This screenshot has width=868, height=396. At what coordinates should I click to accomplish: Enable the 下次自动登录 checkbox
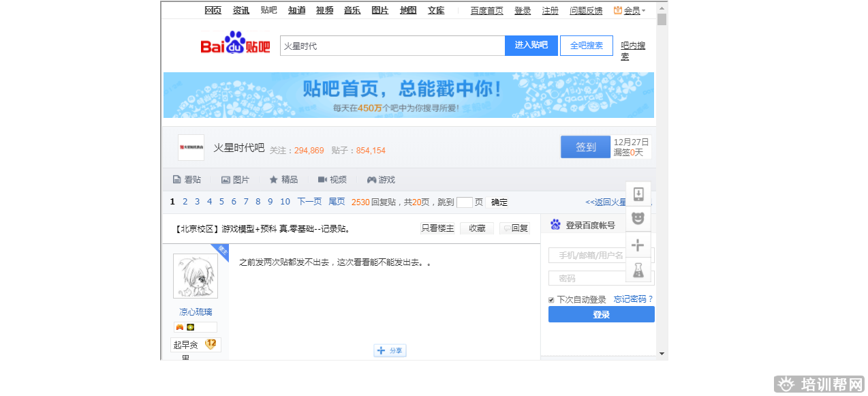[551, 299]
